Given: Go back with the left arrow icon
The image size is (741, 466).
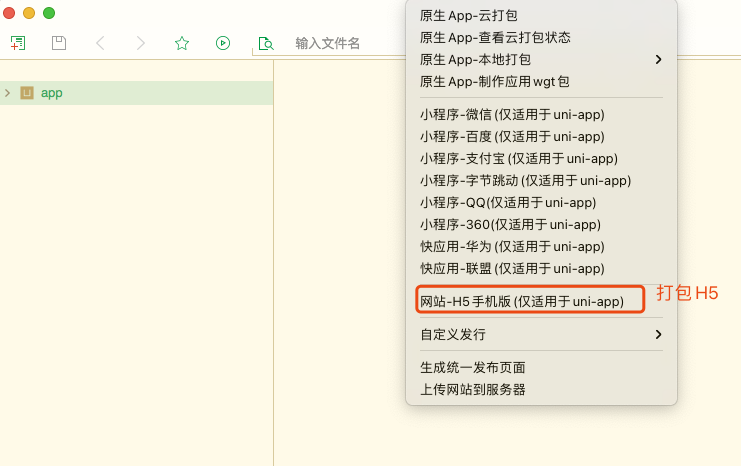Looking at the screenshot, I should 100,43.
